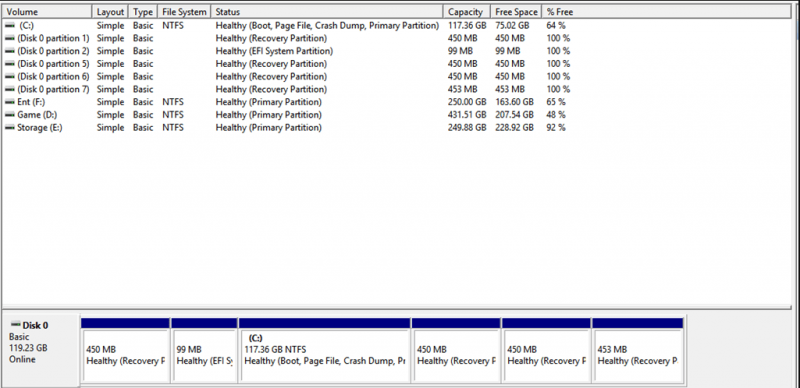Click the Disk 0 icon in the lower pane
Image resolution: width=800 pixels, height=388 pixels.
click(15, 325)
